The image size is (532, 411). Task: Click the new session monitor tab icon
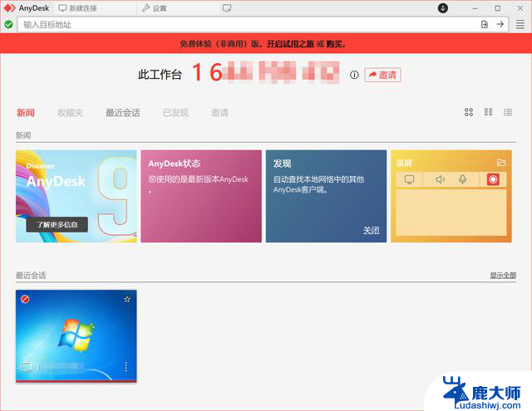(x=227, y=8)
